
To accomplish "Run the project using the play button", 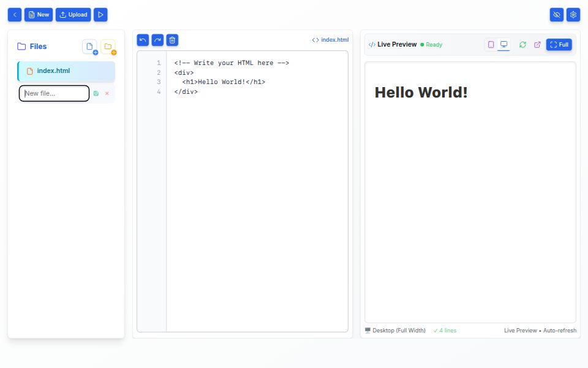I will click(100, 14).
